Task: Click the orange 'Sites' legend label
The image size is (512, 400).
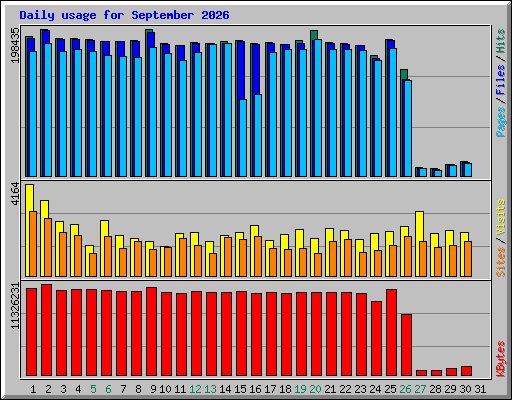Action: tap(500, 262)
